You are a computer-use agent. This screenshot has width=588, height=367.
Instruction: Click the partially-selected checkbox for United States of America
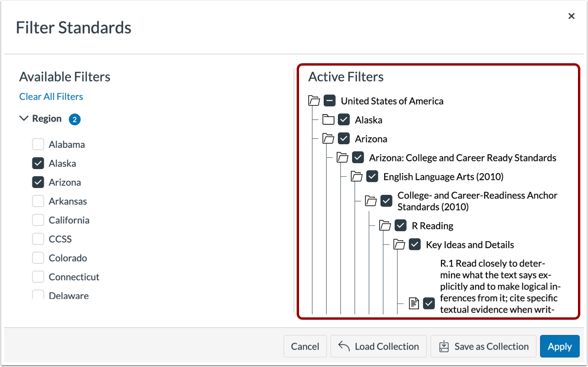click(x=330, y=100)
